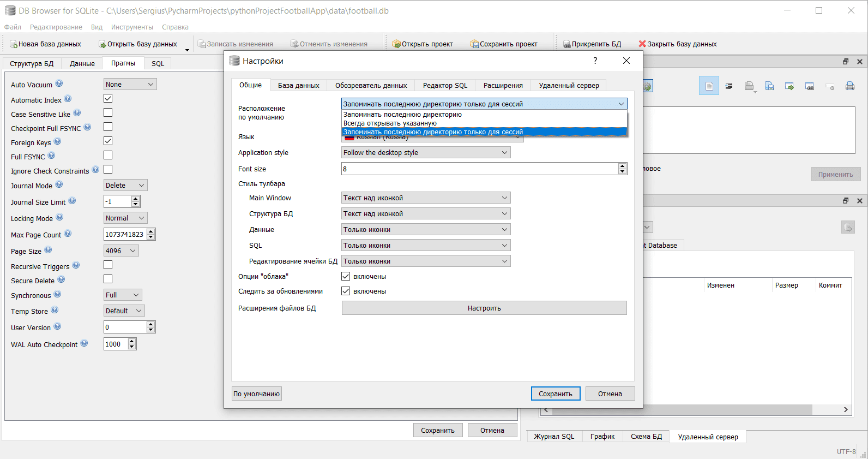868x459 pixels.
Task: Open the Инструменты menu
Action: point(132,27)
